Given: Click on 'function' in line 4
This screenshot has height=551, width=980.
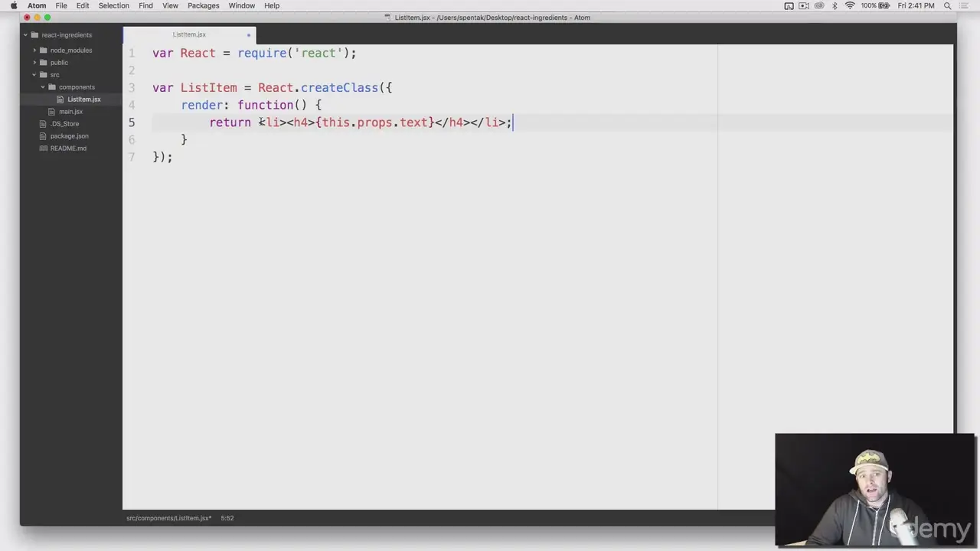Looking at the screenshot, I should click(266, 105).
